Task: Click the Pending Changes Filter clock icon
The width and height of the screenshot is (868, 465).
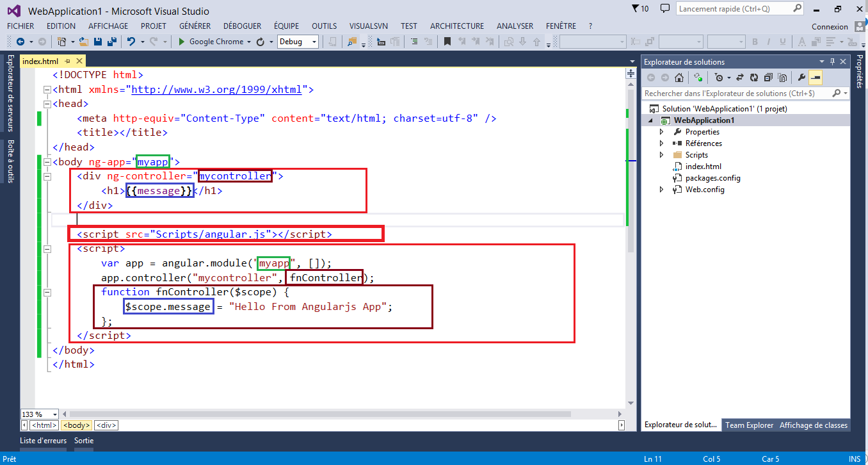Action: coord(719,77)
